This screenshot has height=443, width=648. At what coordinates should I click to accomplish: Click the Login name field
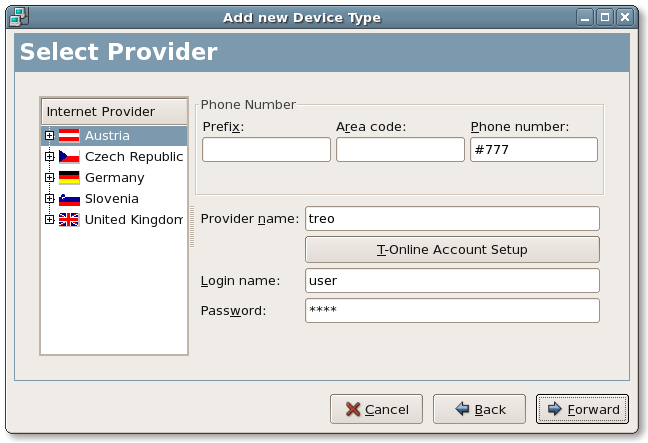(452, 281)
